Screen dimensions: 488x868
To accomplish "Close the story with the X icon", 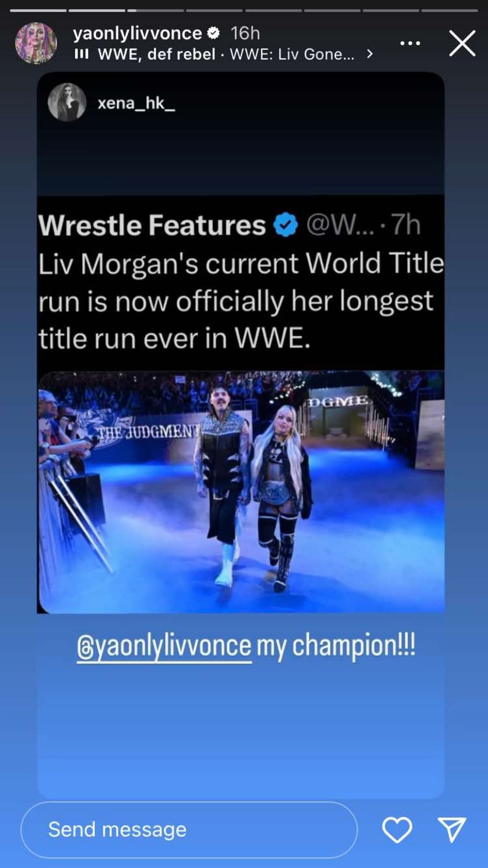I will [x=463, y=43].
